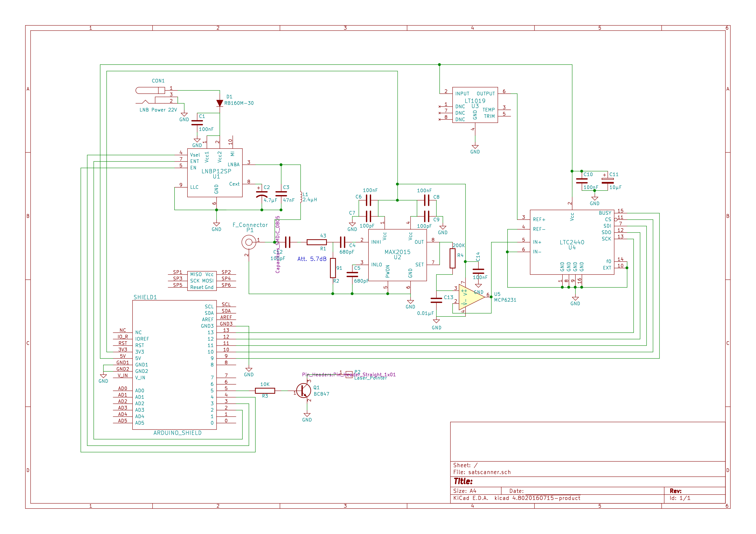The image size is (756, 534).
Task: Select the Q1 BC847 transistor symbol
Action: [304, 391]
